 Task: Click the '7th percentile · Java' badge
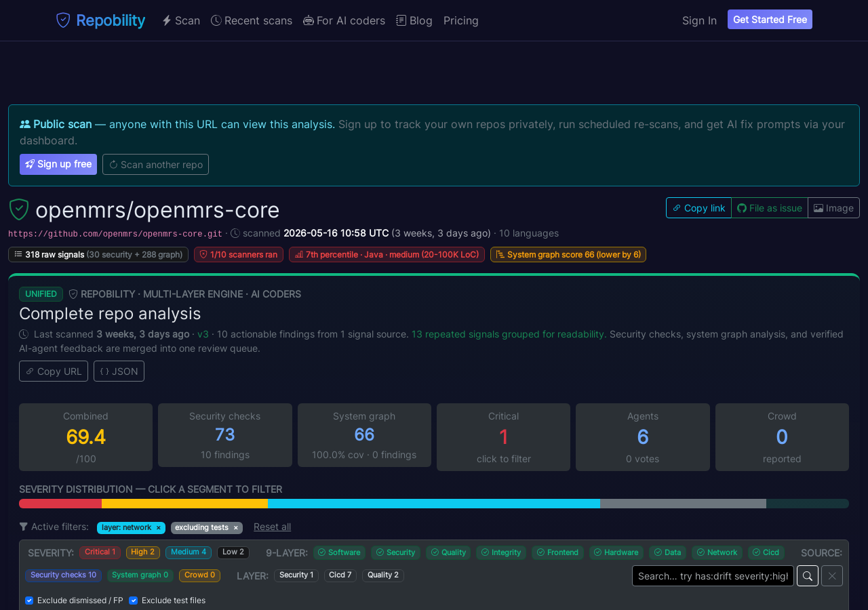click(x=387, y=255)
